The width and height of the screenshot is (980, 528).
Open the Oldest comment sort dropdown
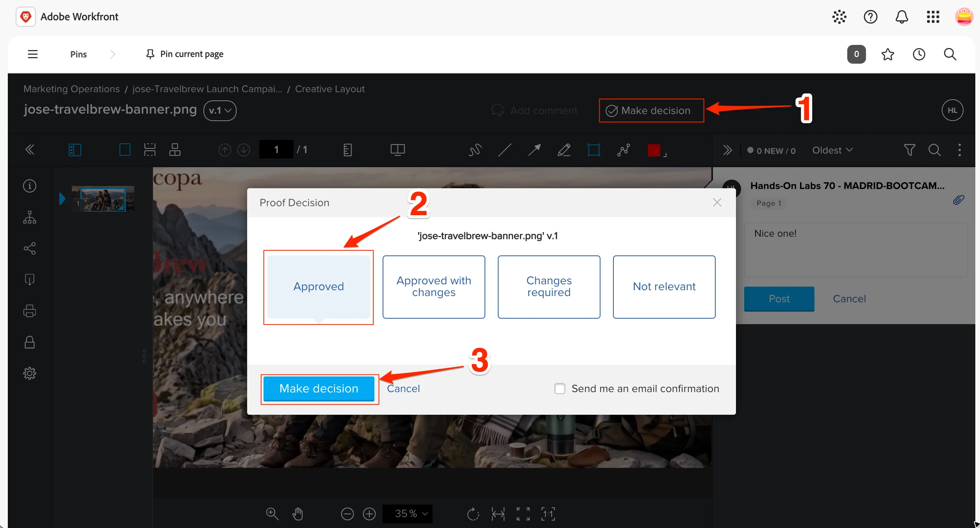832,150
